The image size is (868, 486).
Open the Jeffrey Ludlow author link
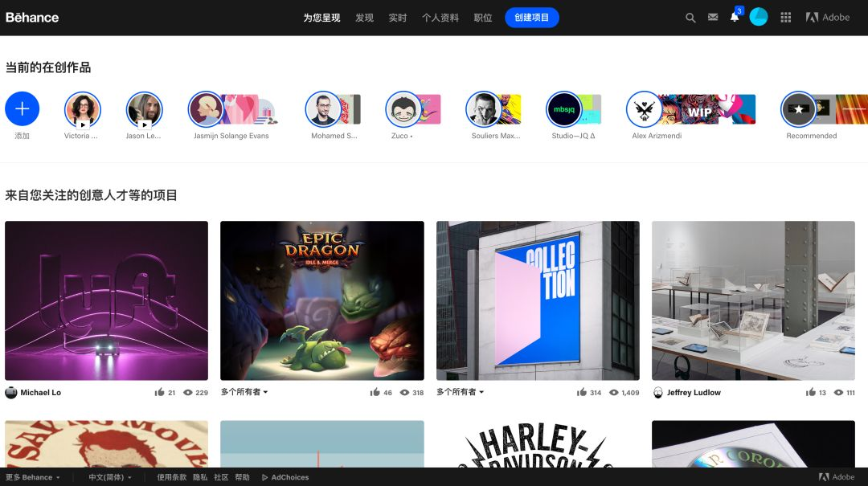693,393
